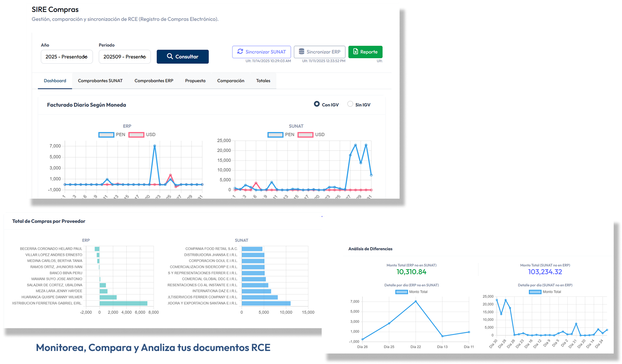Go to the Propuesta tab
Screen dimensions: 622x364
(x=195, y=81)
